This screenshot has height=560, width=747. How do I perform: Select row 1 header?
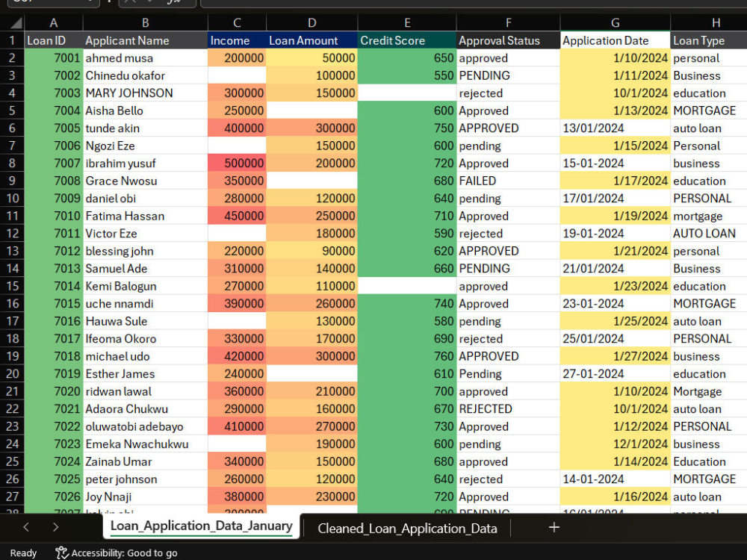point(12,40)
